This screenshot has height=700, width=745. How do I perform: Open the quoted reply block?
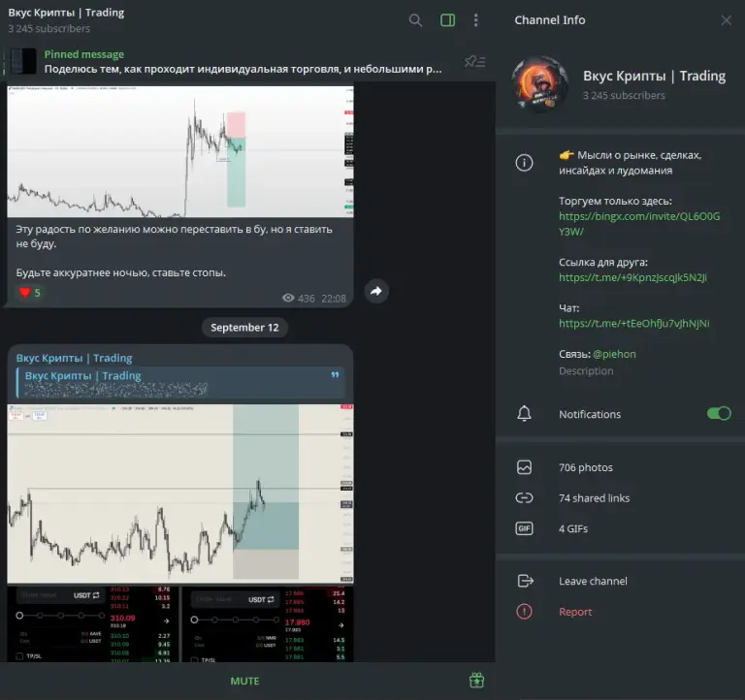tap(180, 382)
